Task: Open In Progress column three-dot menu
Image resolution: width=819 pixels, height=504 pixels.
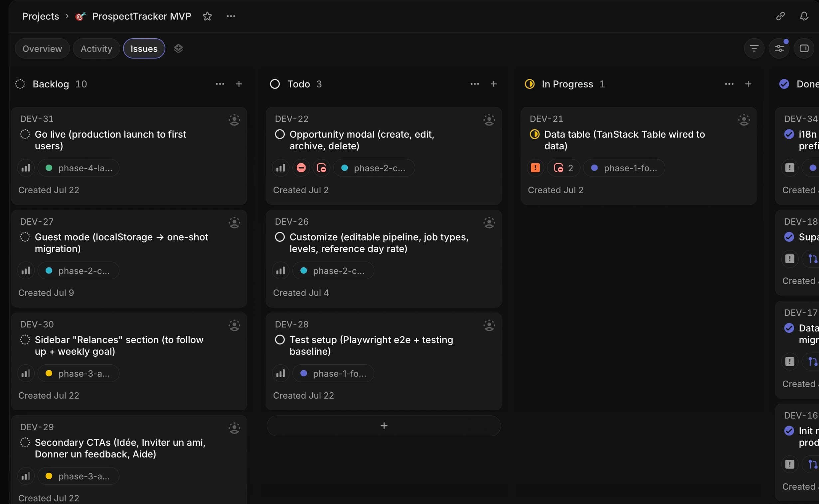Action: [x=729, y=84]
